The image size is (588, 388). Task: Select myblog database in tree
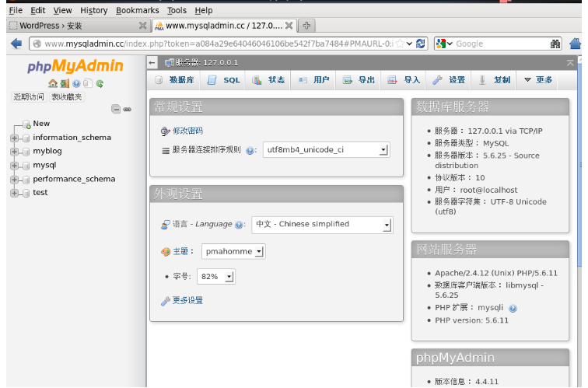coord(47,151)
